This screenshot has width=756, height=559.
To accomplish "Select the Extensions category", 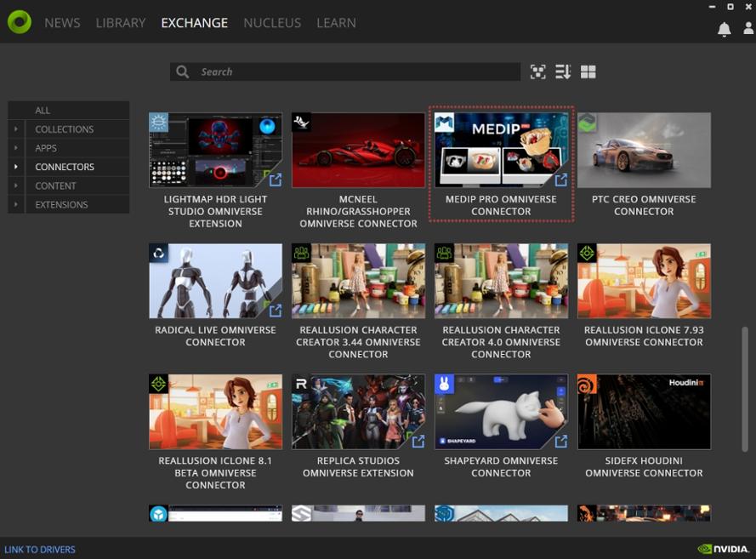I will point(77,204).
